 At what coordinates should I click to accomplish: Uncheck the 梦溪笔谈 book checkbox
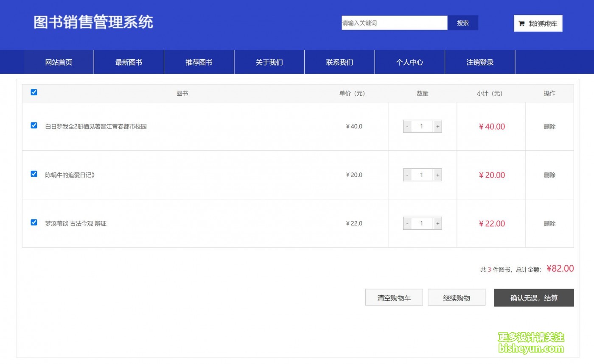tap(34, 222)
